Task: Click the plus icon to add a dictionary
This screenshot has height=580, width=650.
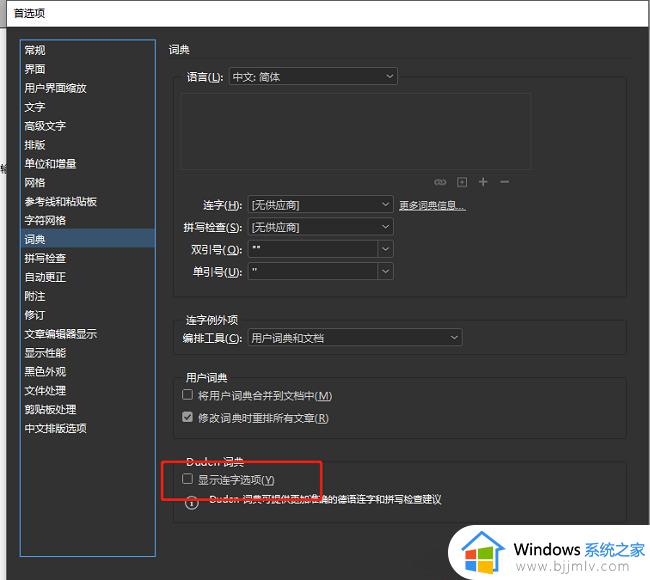Action: pos(483,182)
